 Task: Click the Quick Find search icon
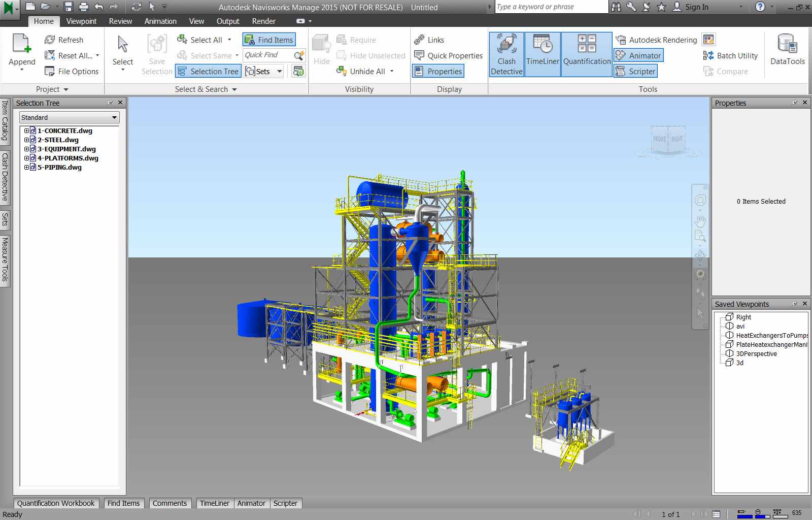tap(299, 55)
